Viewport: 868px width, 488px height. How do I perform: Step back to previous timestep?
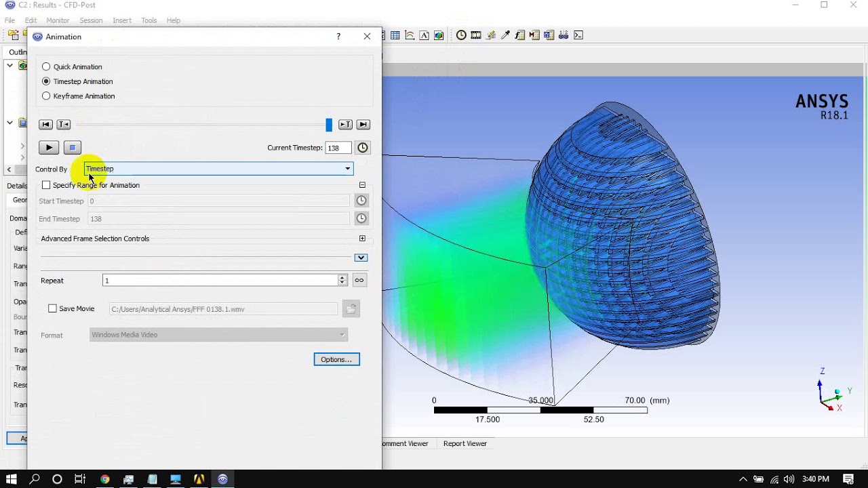(x=64, y=125)
